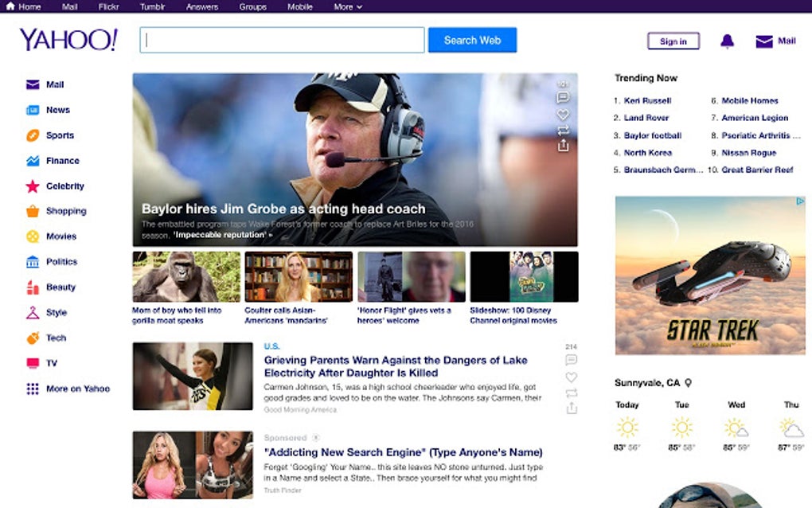Click the Celebrity star icon
This screenshot has width=812, height=508.
(x=32, y=186)
